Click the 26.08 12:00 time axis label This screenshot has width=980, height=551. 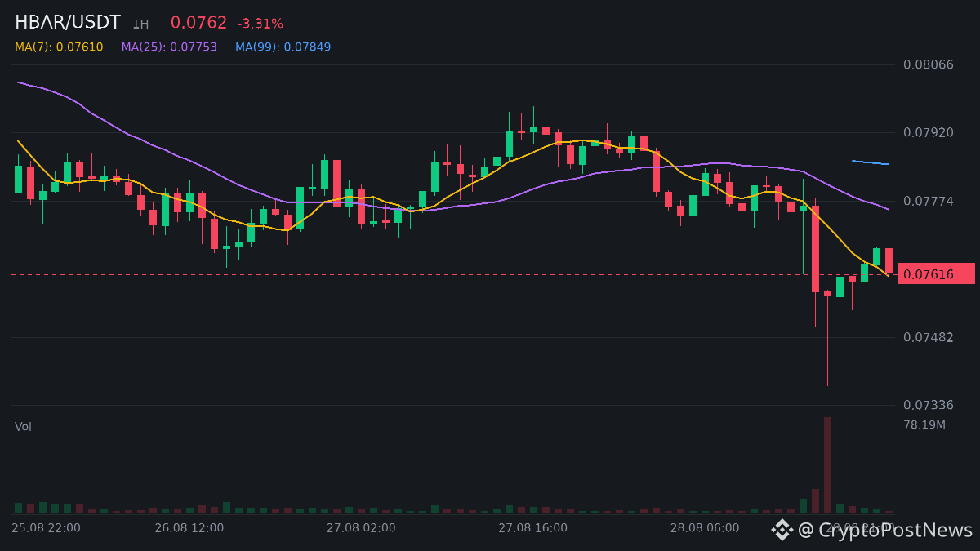189,528
